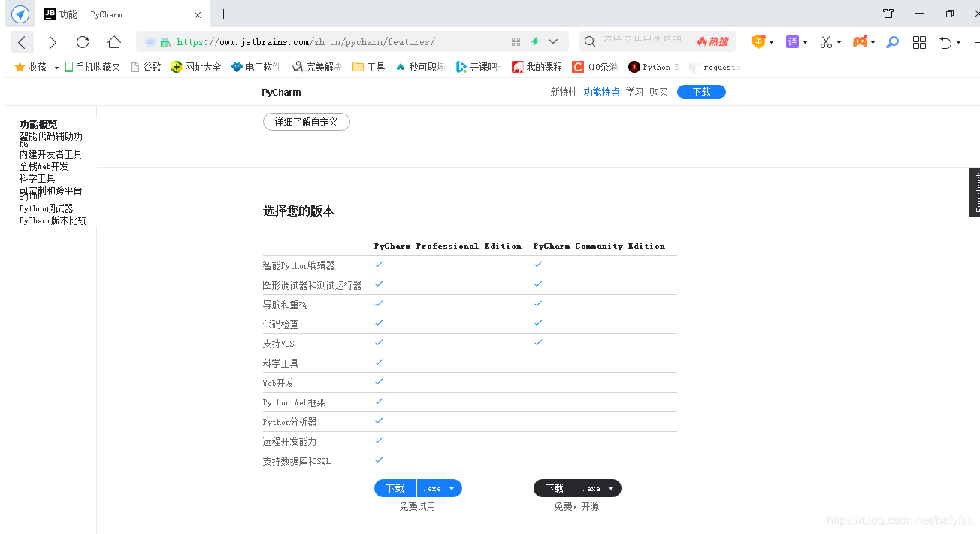
Task: Open the game controller dropdown arrow
Action: (x=873, y=43)
